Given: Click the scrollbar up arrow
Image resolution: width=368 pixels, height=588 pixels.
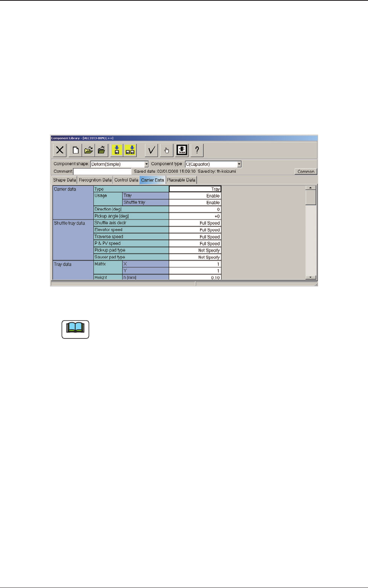Looking at the screenshot, I should (x=311, y=188).
